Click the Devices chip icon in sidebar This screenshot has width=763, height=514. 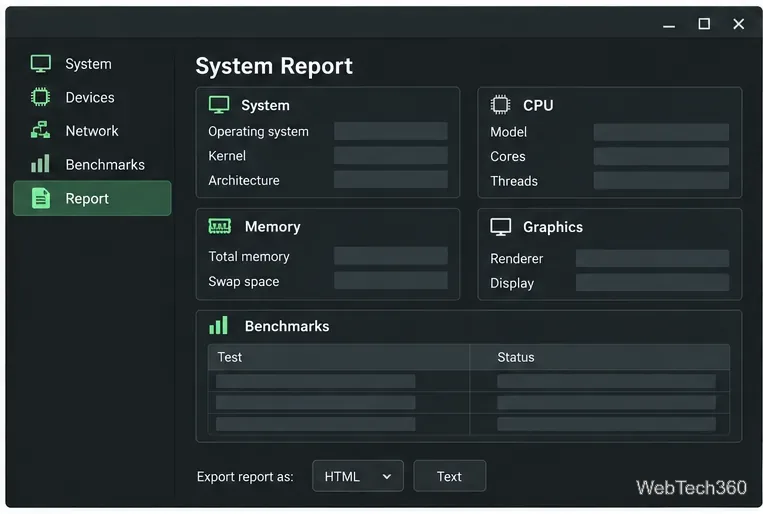(x=40, y=97)
